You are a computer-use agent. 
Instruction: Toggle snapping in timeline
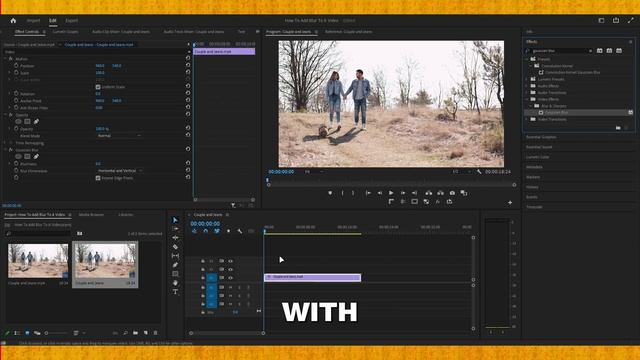[x=205, y=231]
